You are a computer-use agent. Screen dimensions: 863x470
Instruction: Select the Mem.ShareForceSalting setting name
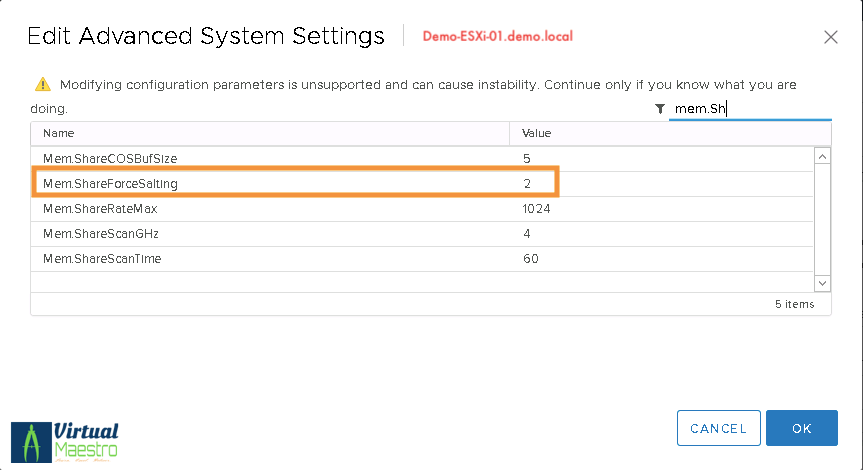coord(111,183)
